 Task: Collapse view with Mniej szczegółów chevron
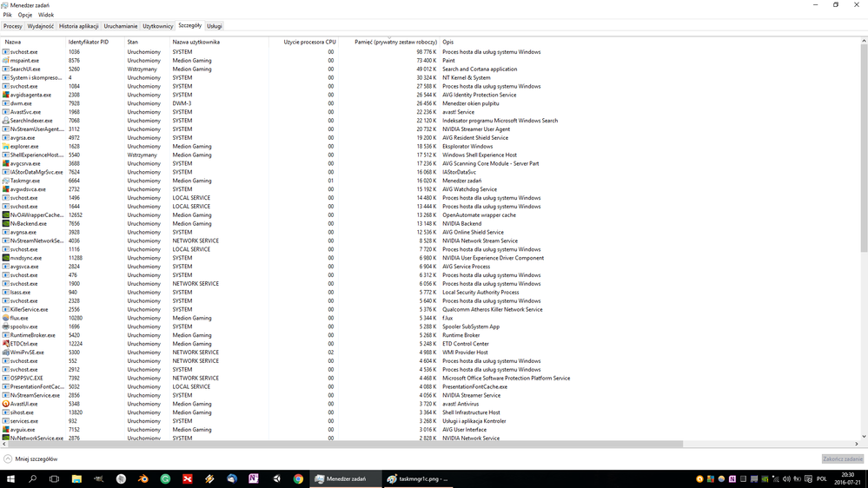tap(8, 458)
